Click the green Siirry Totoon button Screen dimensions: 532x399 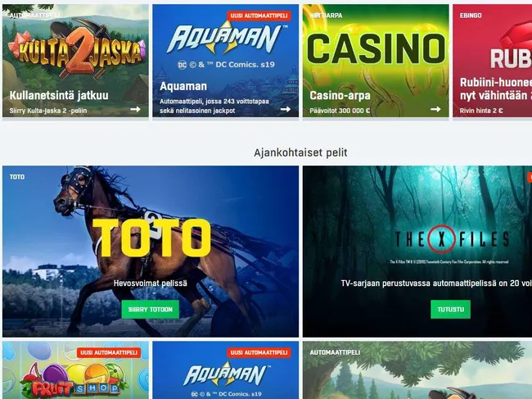pyautogui.click(x=151, y=310)
